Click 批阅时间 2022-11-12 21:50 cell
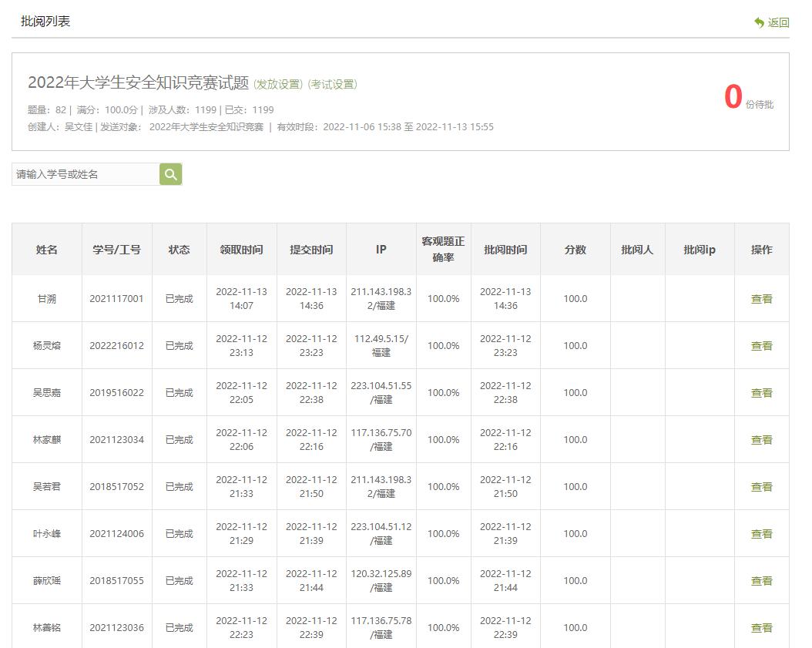 click(x=505, y=487)
